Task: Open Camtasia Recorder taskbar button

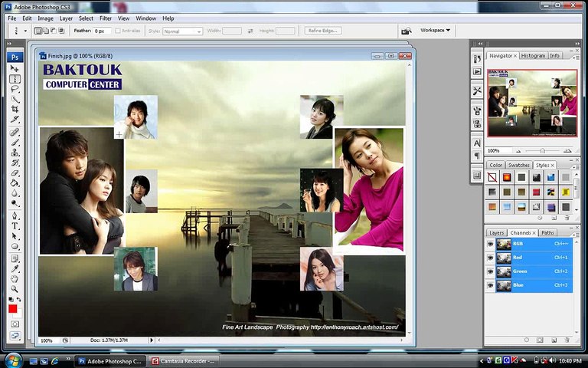Action: point(184,361)
